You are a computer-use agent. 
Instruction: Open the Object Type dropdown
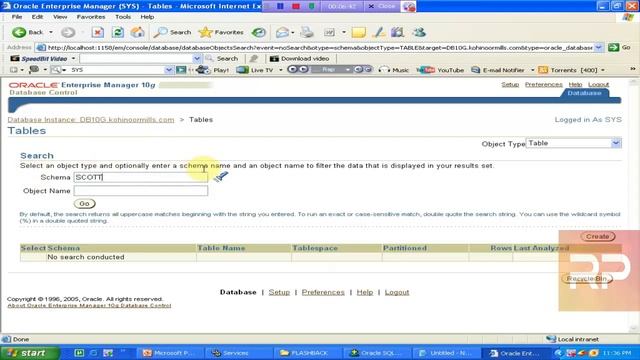[x=616, y=143]
